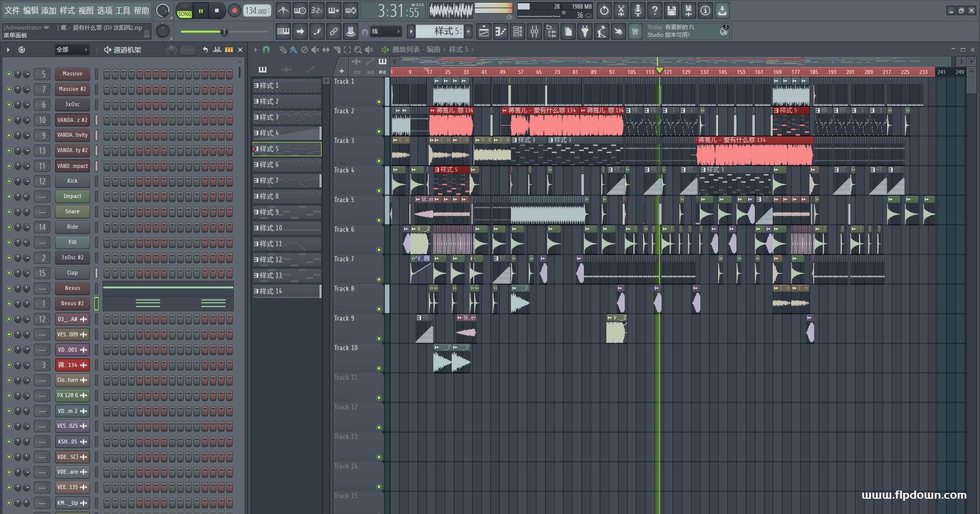Click the channel rack swing knob
Image resolution: width=980 pixels, height=514 pixels.
[x=171, y=50]
